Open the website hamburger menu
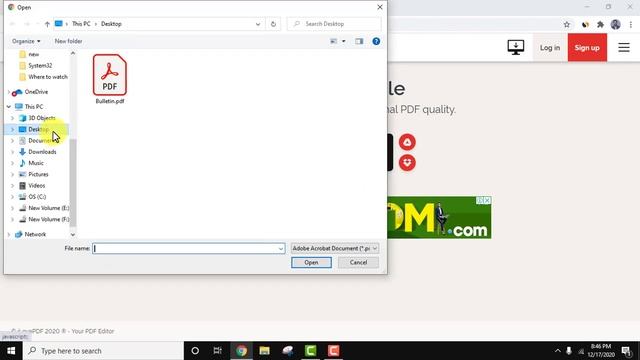Viewport: 640px width, 360px height. [624, 47]
